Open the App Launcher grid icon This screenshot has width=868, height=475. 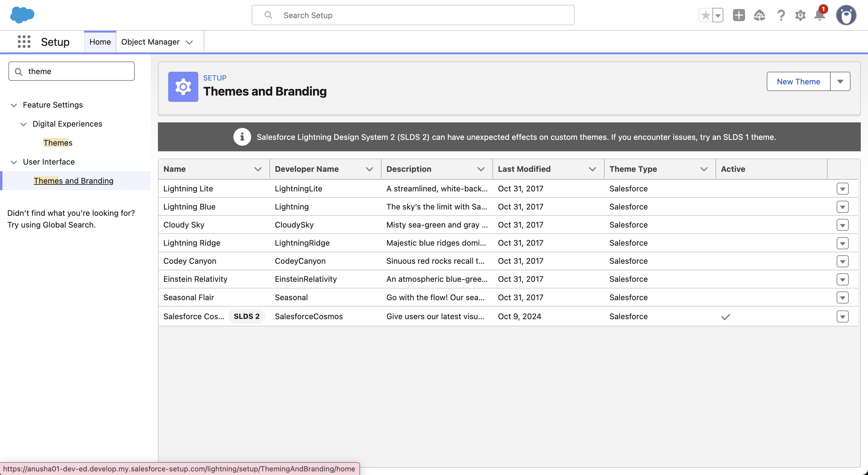pyautogui.click(x=24, y=42)
